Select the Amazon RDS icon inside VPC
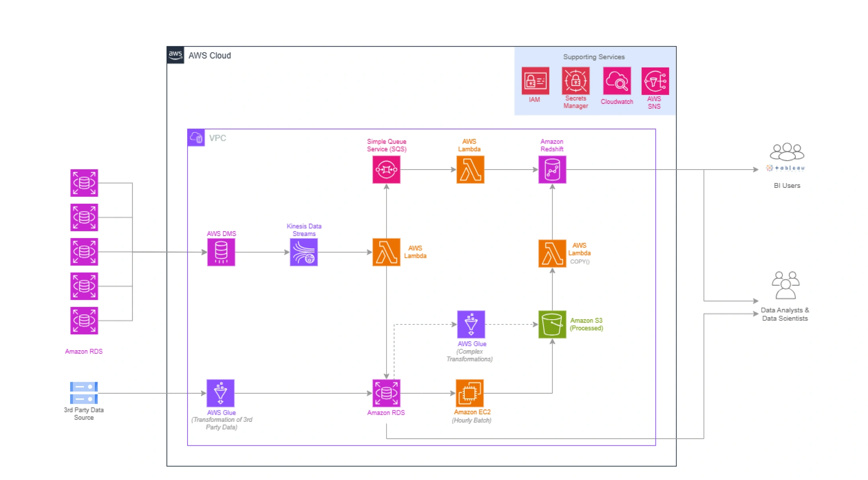The width and height of the screenshot is (868, 480). tap(386, 393)
